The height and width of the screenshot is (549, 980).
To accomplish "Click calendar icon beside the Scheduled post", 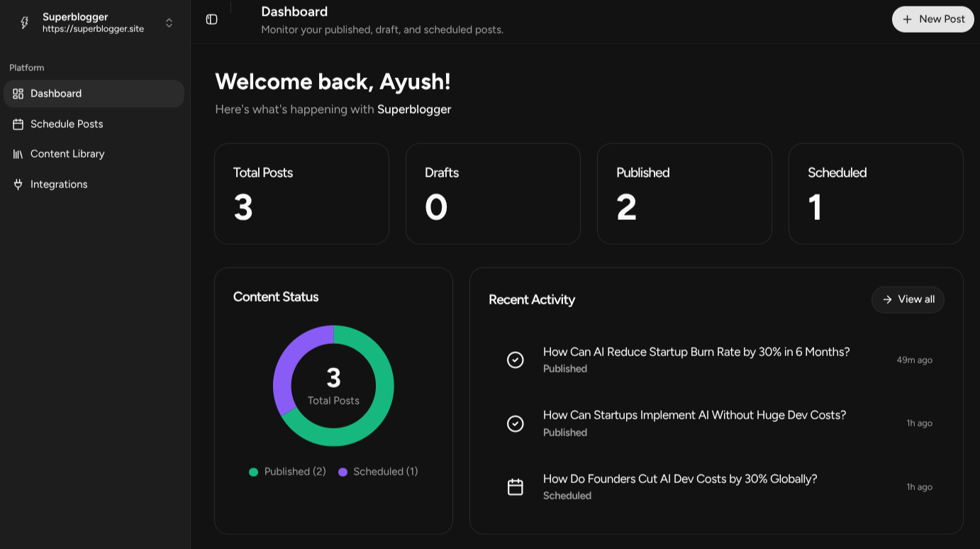I will (x=516, y=487).
